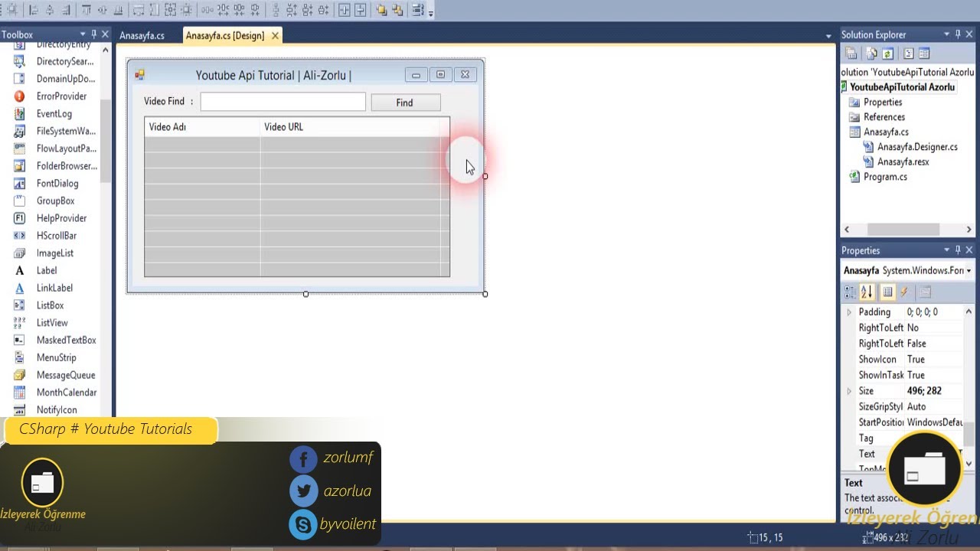
Task: Click the Make Same Width icon
Action: pyautogui.click(x=138, y=10)
